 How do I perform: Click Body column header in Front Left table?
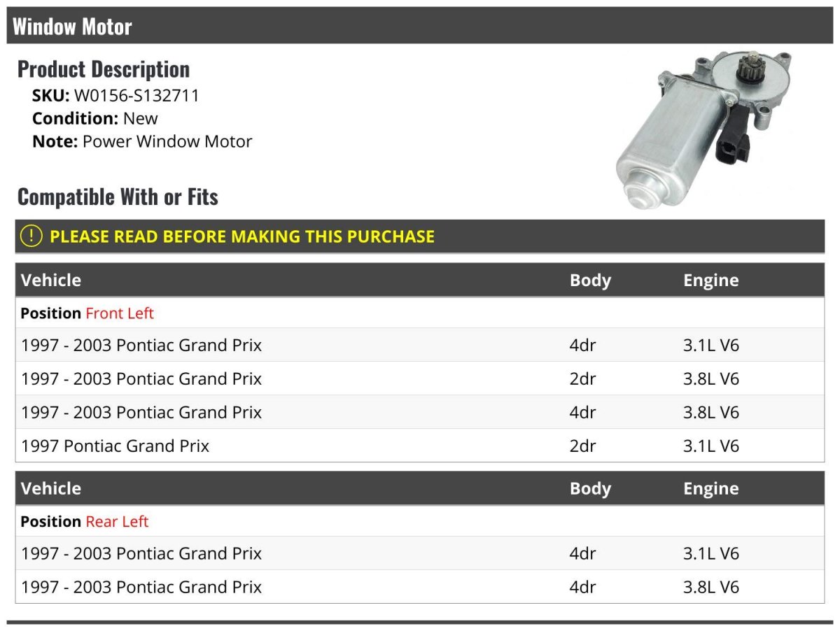(590, 281)
